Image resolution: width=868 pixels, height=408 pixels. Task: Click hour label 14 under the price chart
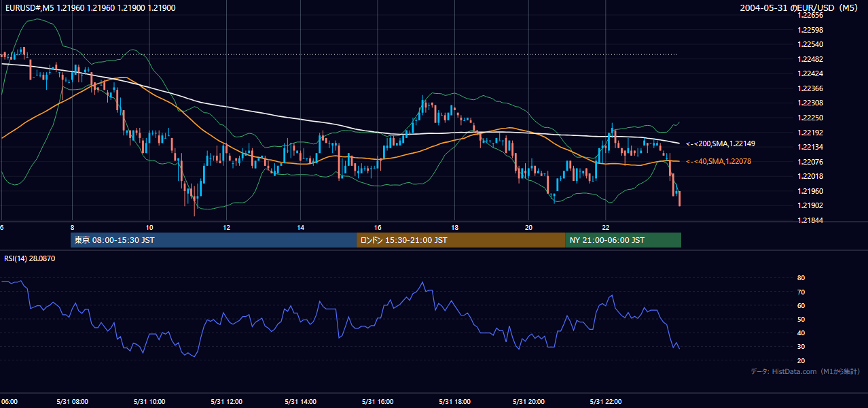coord(302,227)
